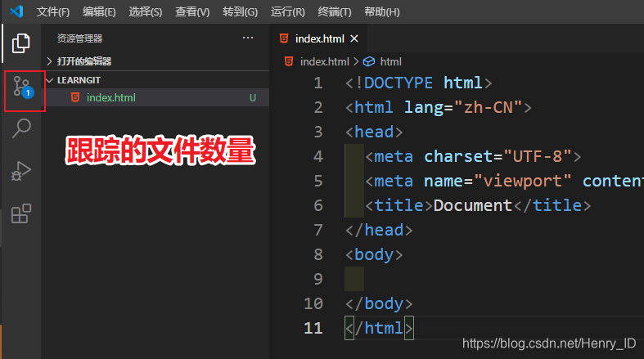Open the Explorer view in activity bar

point(21,43)
